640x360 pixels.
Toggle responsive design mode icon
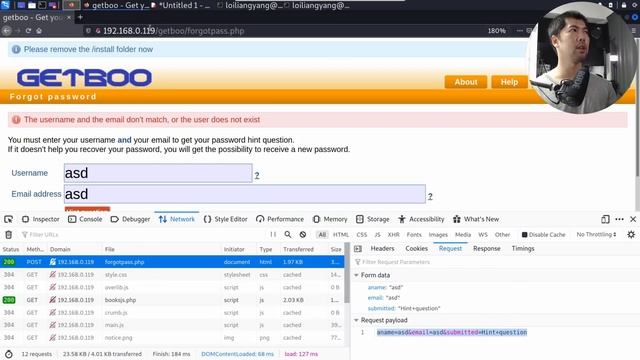point(605,219)
